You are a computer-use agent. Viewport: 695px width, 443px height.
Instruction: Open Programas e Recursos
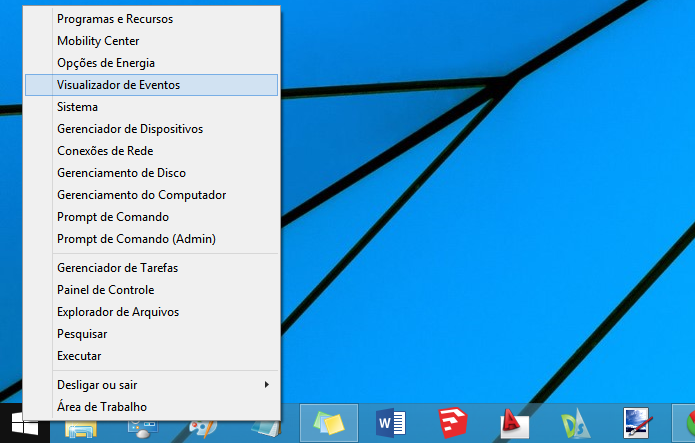(x=152, y=19)
